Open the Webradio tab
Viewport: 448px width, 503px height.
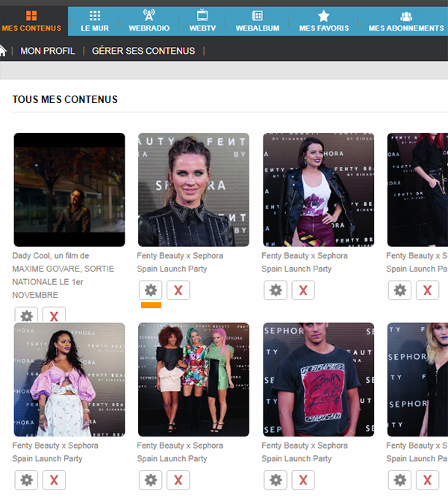[149, 21]
